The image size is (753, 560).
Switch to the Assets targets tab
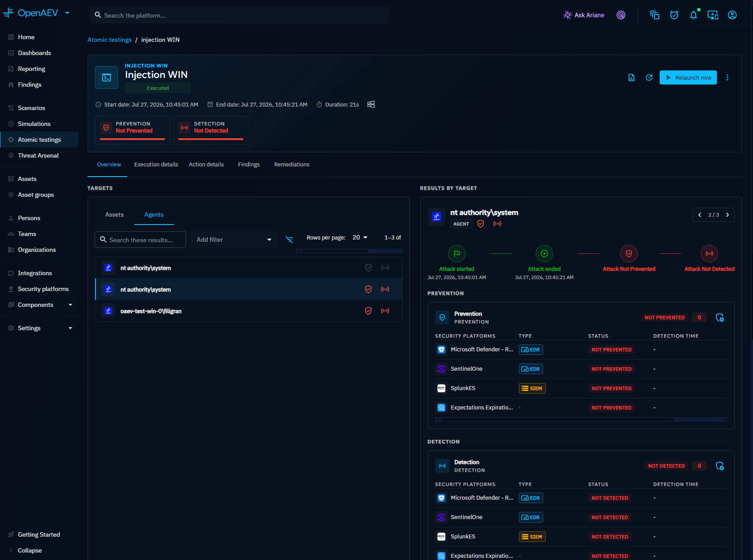click(114, 214)
